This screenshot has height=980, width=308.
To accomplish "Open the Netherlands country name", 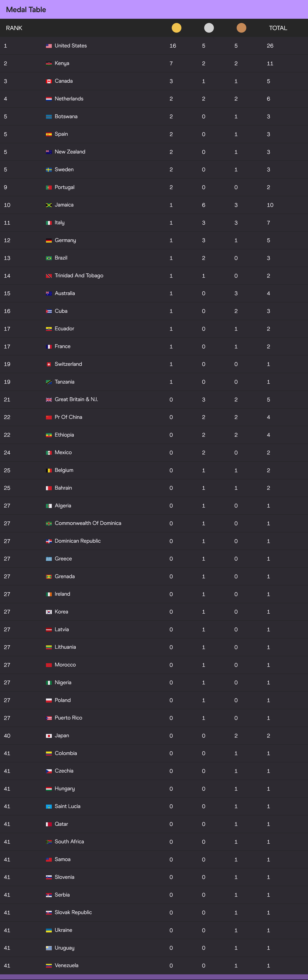I will coord(69,99).
